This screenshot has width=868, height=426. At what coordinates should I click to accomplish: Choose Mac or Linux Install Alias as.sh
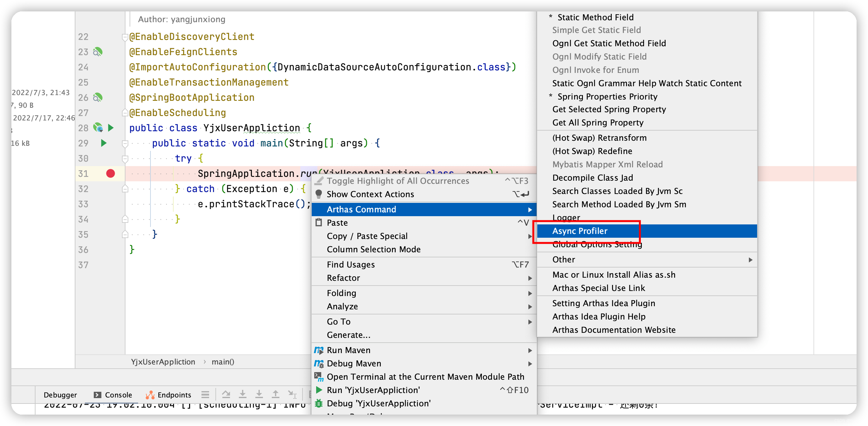click(x=647, y=275)
